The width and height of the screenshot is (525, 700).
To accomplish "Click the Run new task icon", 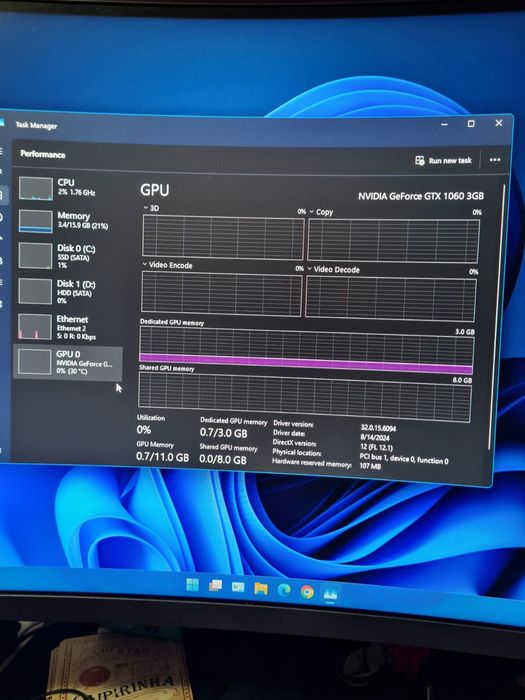I will coord(420,160).
